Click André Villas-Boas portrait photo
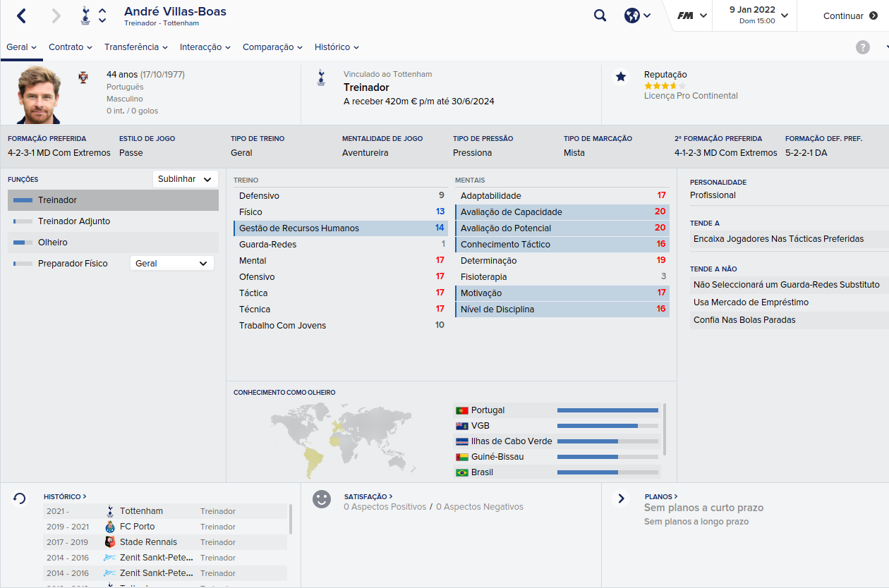 [40, 95]
